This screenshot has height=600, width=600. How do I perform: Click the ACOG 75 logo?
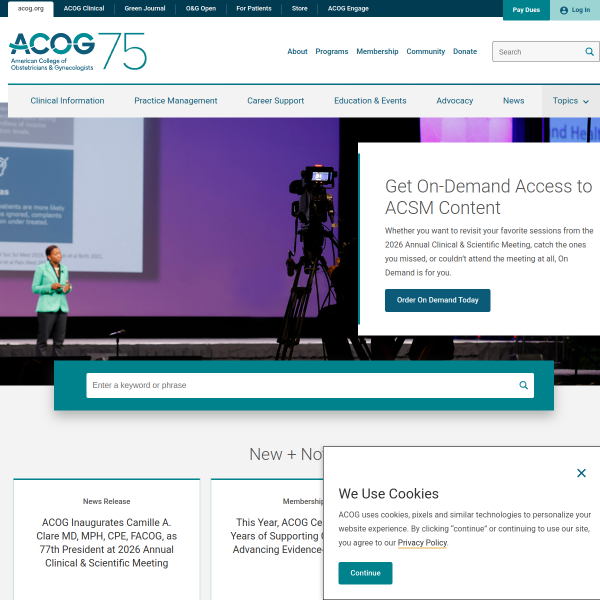click(78, 52)
